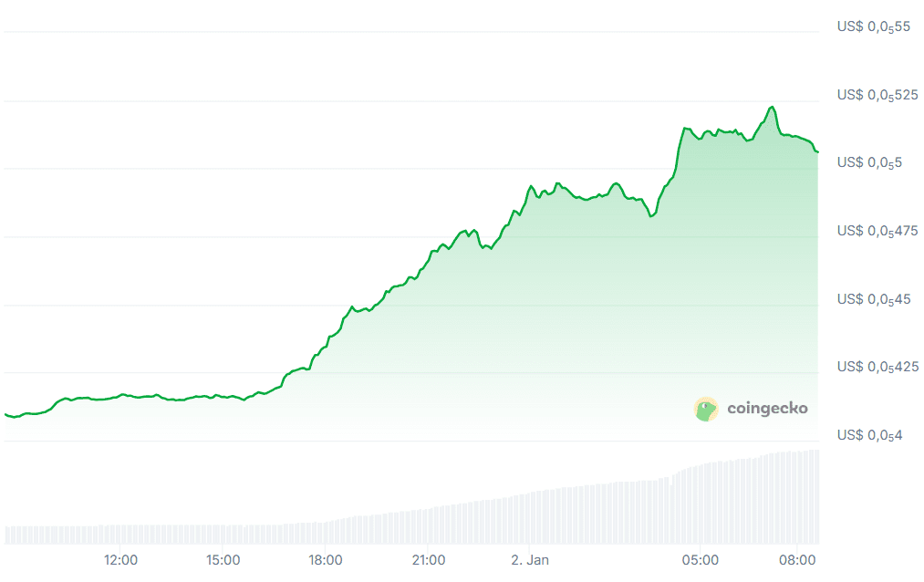Click the highest peak of the price line
Screen dimensions: 924x582
point(772,107)
